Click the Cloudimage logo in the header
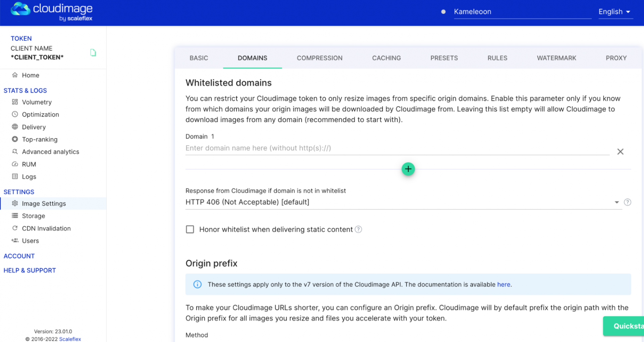Viewport: 644px width, 342px height. point(52,11)
